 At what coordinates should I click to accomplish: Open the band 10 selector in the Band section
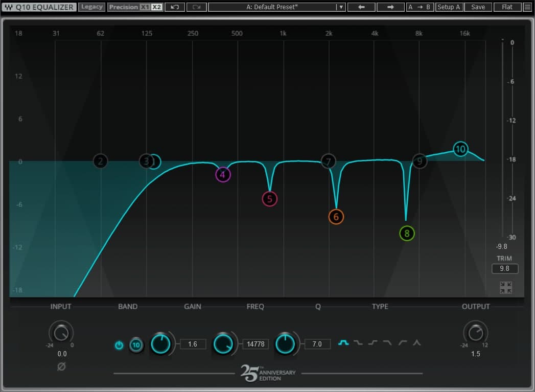136,345
